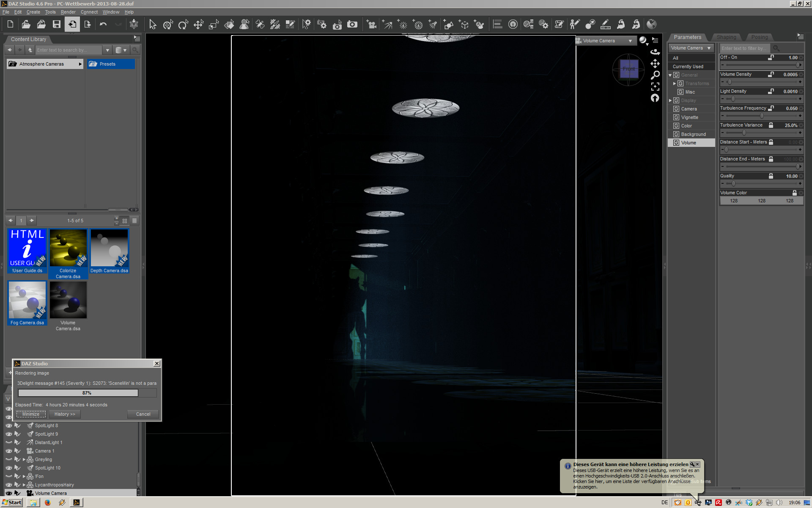Screen dimensions: 812x508
Task: Show DistantLight 1 via closed eye
Action: click(8, 442)
